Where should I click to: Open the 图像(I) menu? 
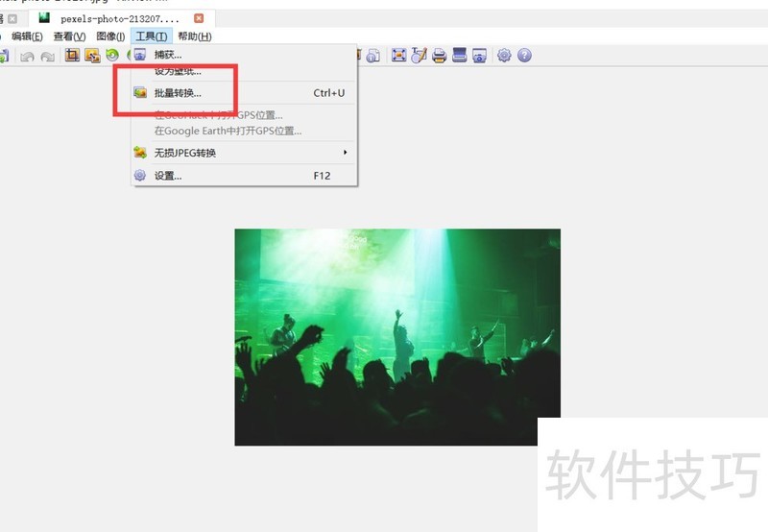[110, 36]
